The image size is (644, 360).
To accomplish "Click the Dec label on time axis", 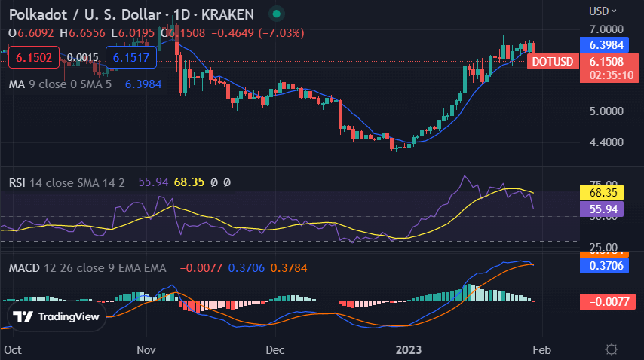I will 274,350.
